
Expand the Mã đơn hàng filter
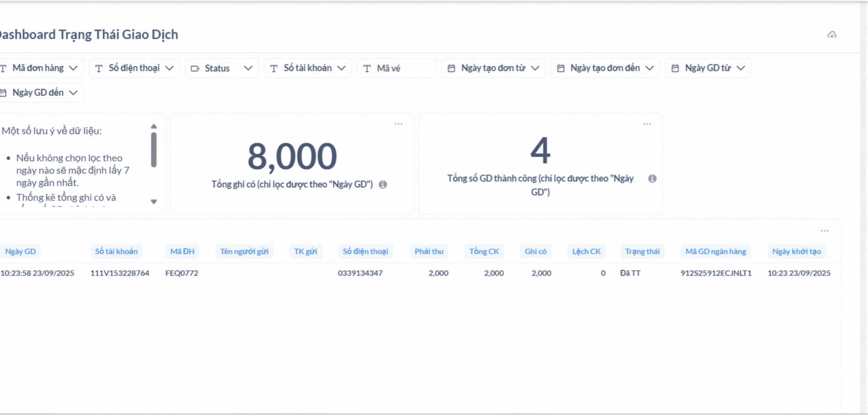(40, 68)
